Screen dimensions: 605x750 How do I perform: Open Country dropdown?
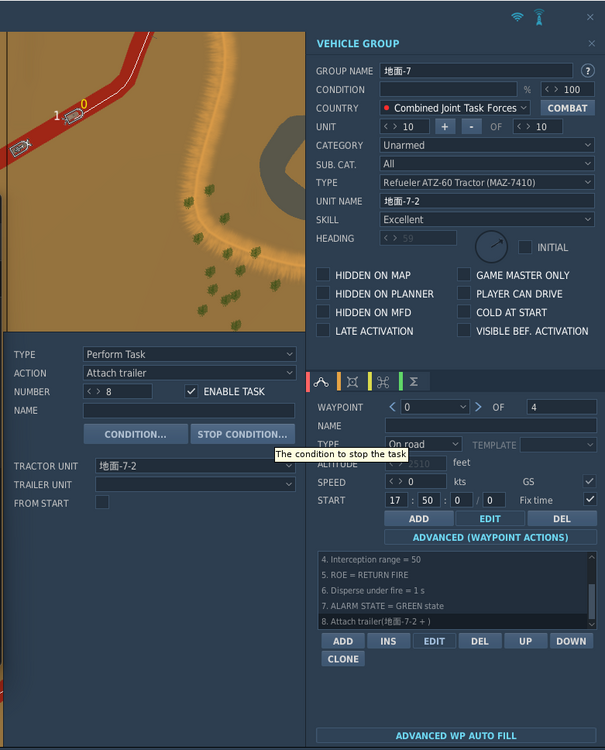point(455,108)
